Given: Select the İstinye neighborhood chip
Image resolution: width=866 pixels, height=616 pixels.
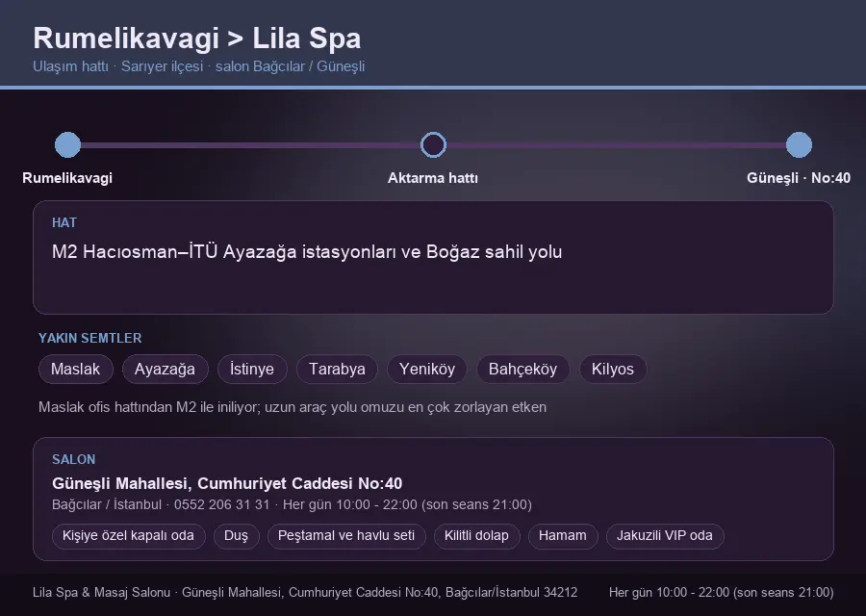Looking at the screenshot, I should [x=252, y=369].
